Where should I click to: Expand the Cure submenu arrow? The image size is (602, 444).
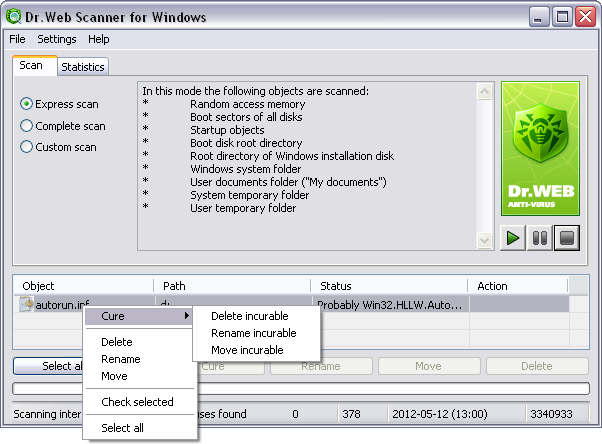187,316
